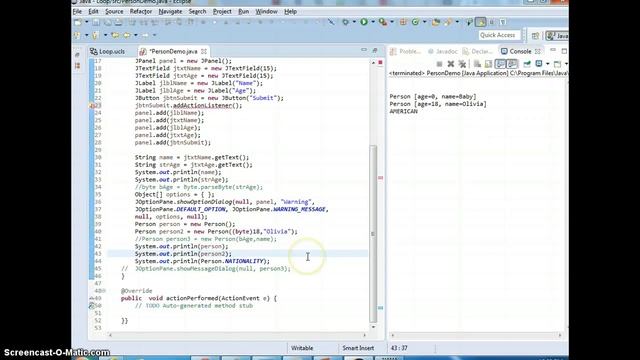
Task: Click the Debug bug icon
Action: 346,22
